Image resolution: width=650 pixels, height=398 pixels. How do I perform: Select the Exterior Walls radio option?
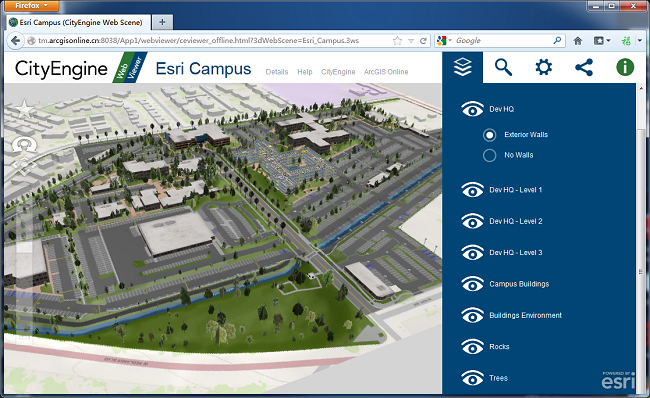490,135
